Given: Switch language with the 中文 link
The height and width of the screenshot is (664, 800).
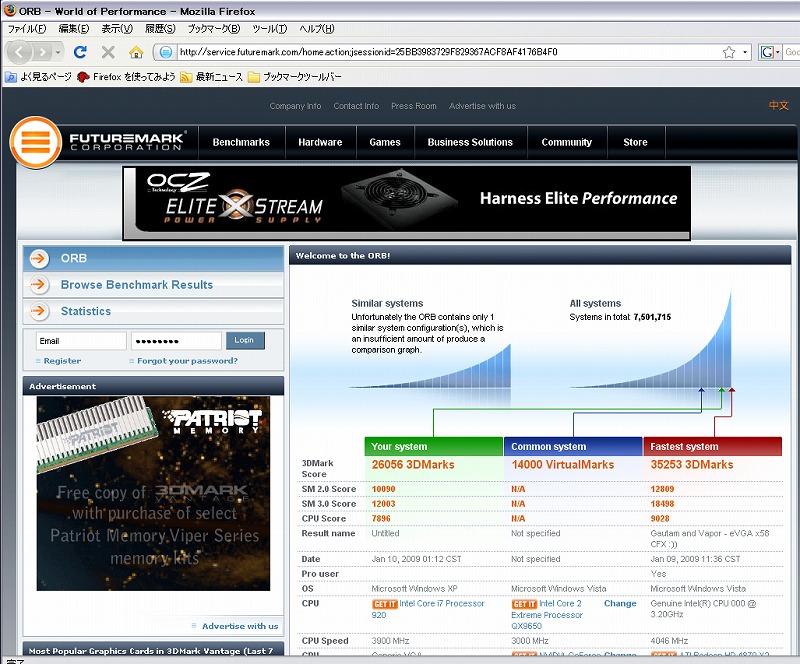Looking at the screenshot, I should (779, 106).
